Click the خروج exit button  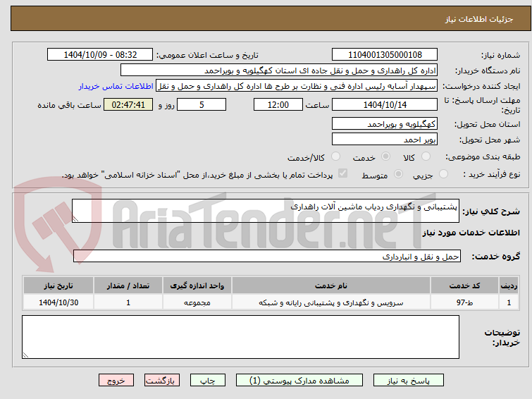pyautogui.click(x=116, y=381)
